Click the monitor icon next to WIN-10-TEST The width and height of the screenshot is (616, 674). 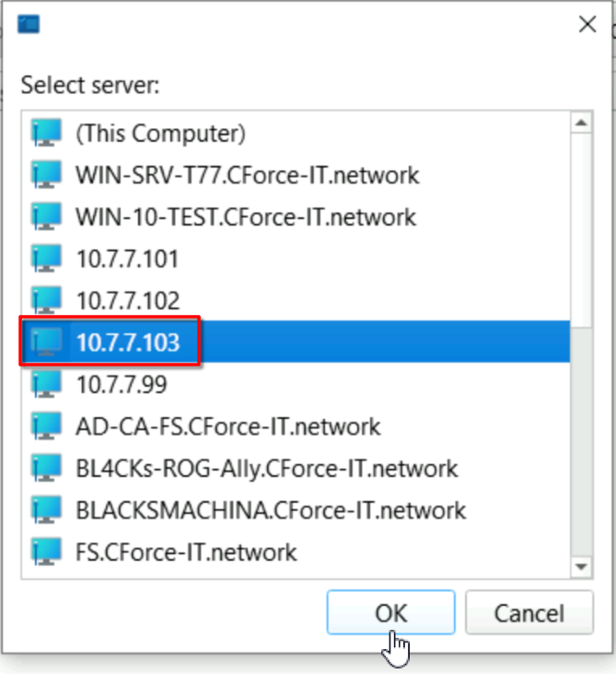[46, 216]
